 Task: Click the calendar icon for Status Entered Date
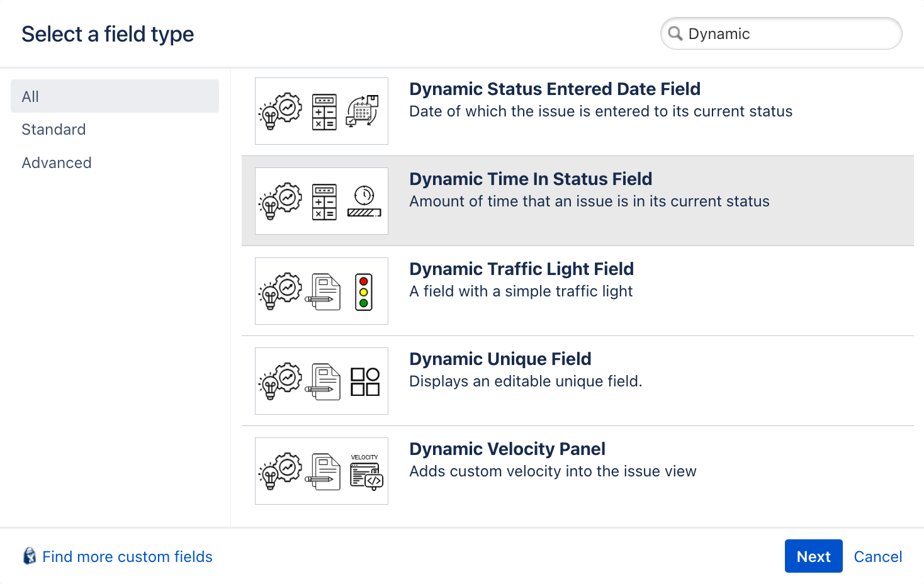[363, 111]
